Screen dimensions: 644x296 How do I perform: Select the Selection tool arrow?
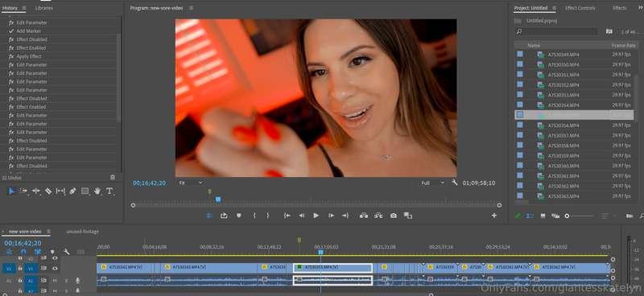click(11, 191)
